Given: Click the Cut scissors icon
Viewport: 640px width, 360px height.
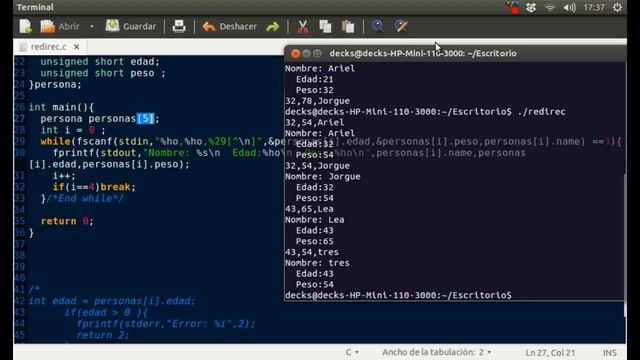Looking at the screenshot, I should [302, 27].
